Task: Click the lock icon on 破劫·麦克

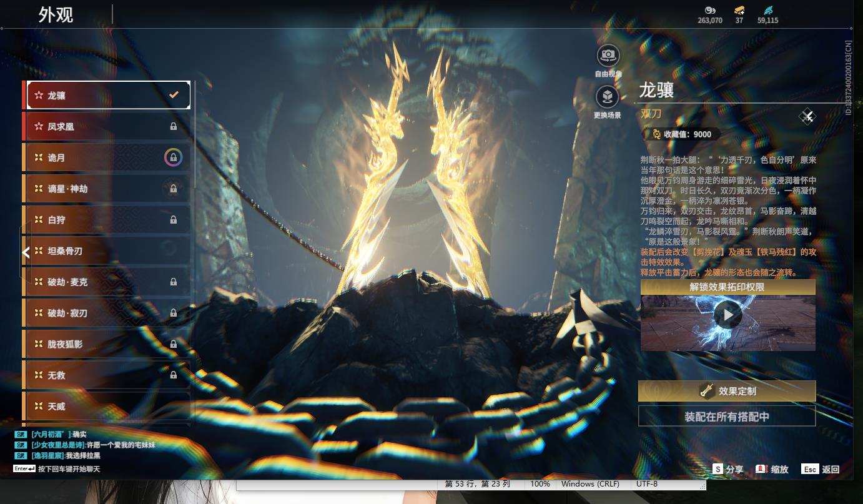Action: pyautogui.click(x=174, y=282)
